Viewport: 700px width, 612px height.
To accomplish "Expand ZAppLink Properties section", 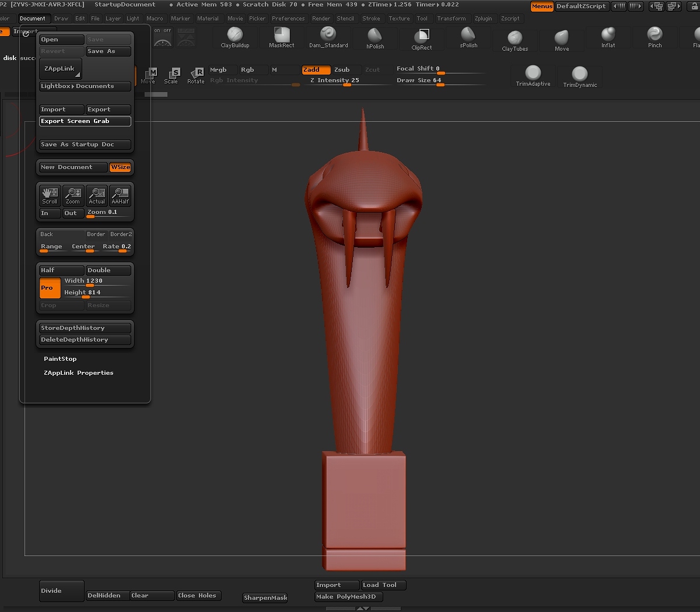I will coord(79,373).
